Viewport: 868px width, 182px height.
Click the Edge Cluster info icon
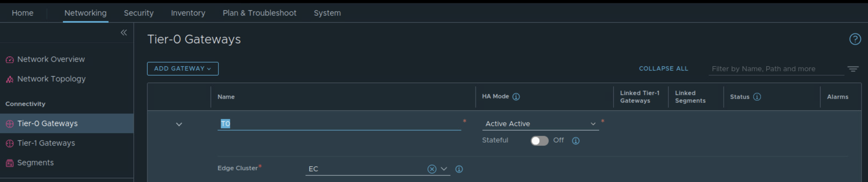click(x=459, y=169)
